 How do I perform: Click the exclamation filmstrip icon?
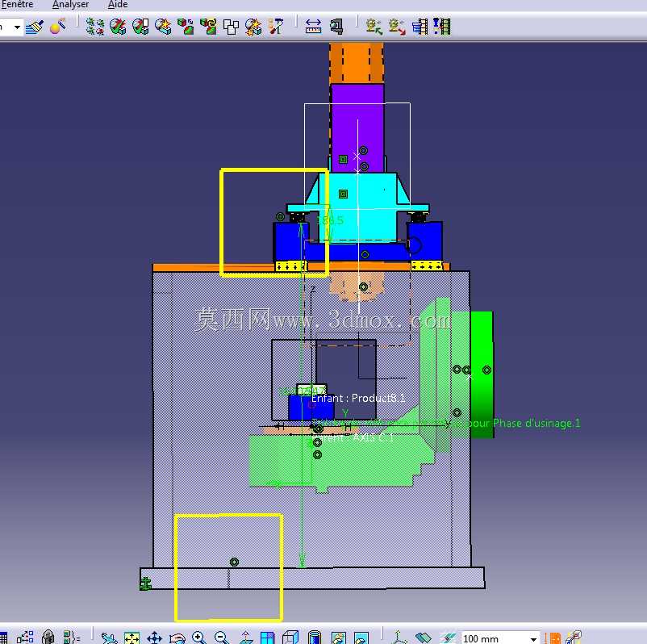(442, 27)
